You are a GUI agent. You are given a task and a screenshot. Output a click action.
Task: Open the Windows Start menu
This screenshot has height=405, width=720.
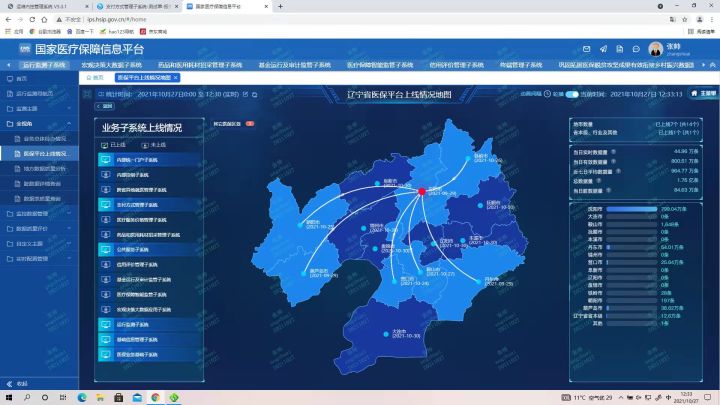click(9, 397)
